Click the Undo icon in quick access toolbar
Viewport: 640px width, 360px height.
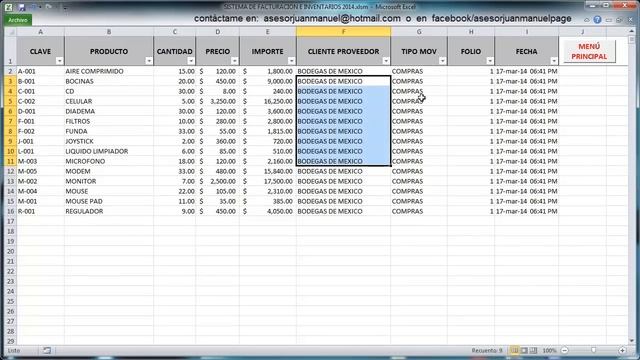(34, 7)
